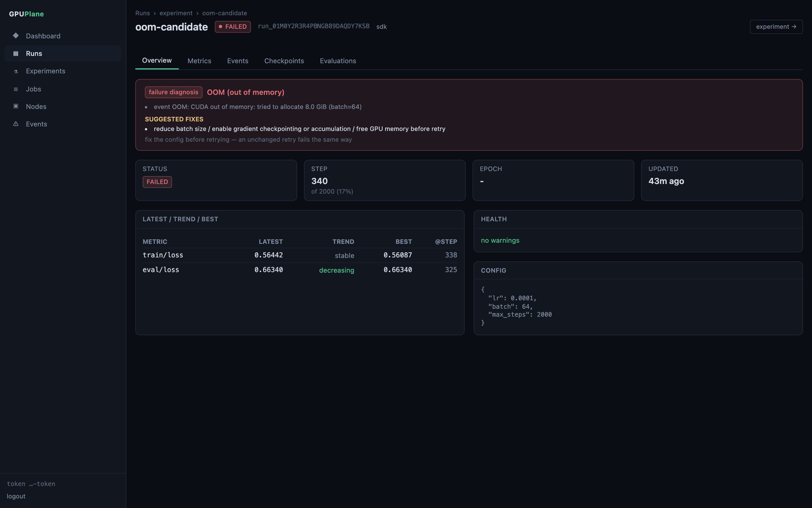Click the Events warning icon in sidebar
Viewport: 812px width, 508px height.
click(16, 124)
